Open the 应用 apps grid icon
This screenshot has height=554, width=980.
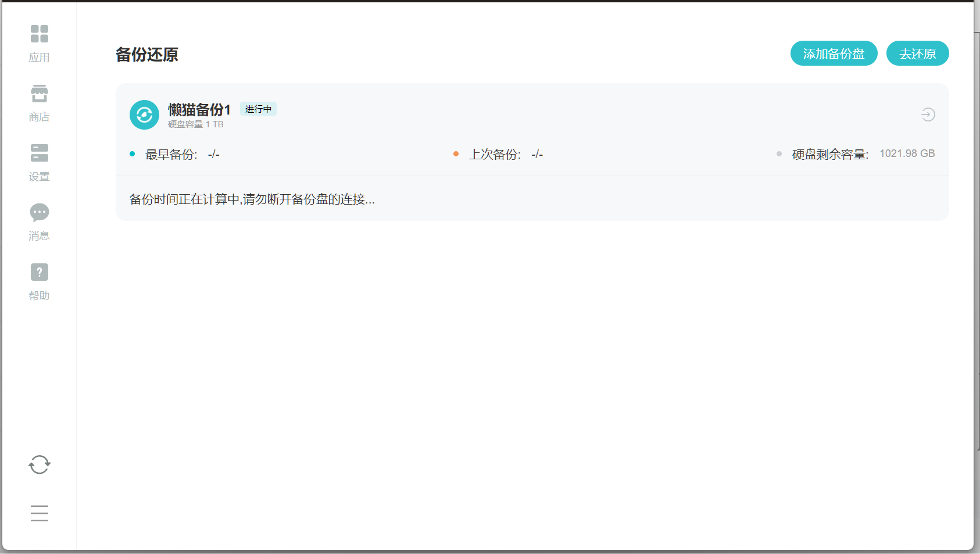coord(39,34)
